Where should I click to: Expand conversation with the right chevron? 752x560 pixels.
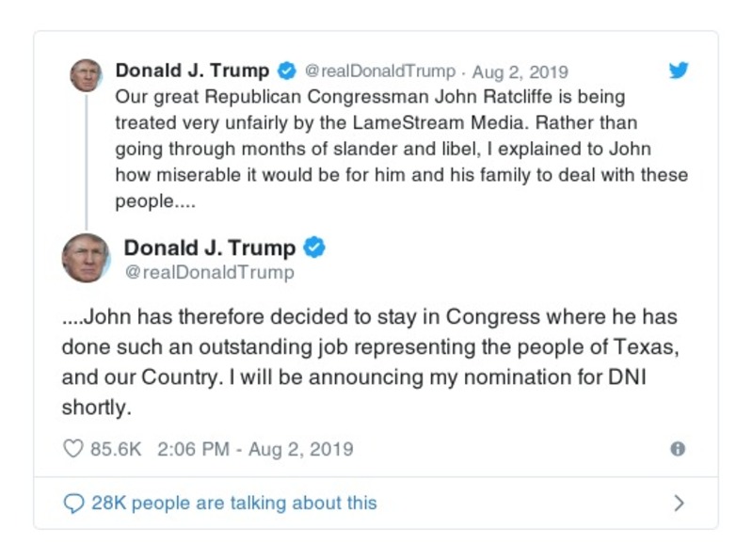(679, 504)
